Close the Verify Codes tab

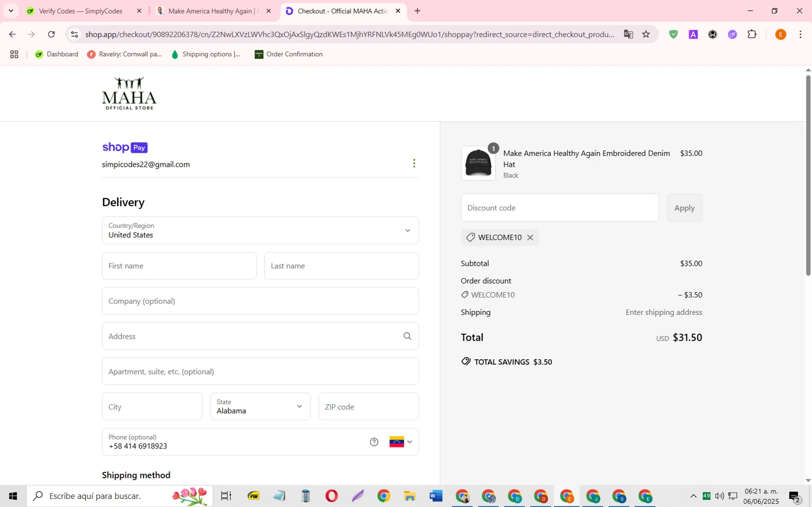coord(139,11)
